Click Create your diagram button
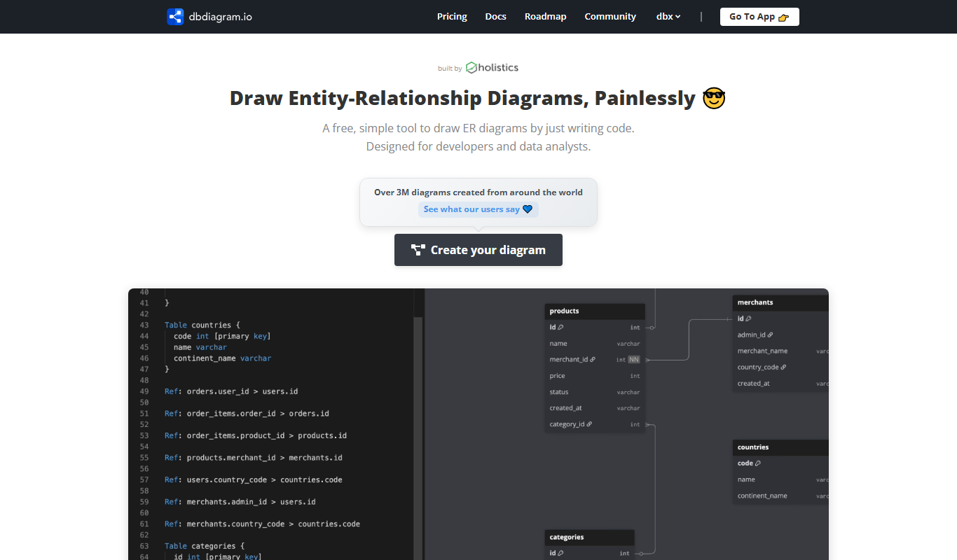 pyautogui.click(x=478, y=250)
